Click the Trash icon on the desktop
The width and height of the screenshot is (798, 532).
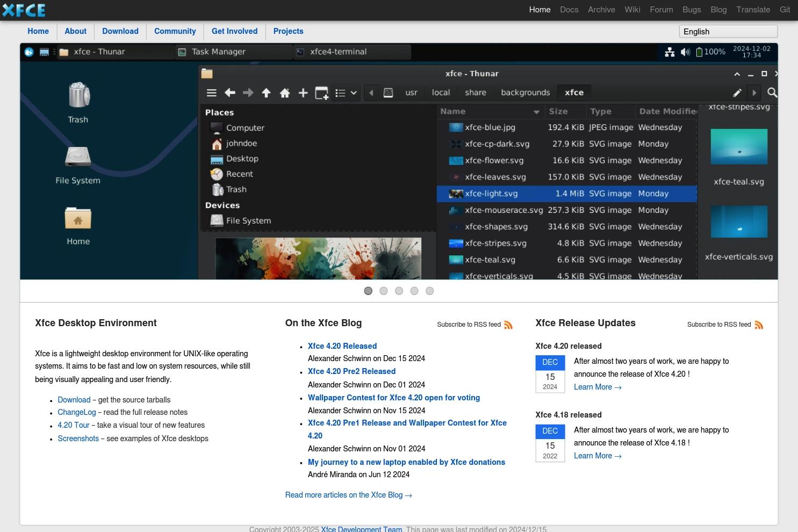(78, 95)
